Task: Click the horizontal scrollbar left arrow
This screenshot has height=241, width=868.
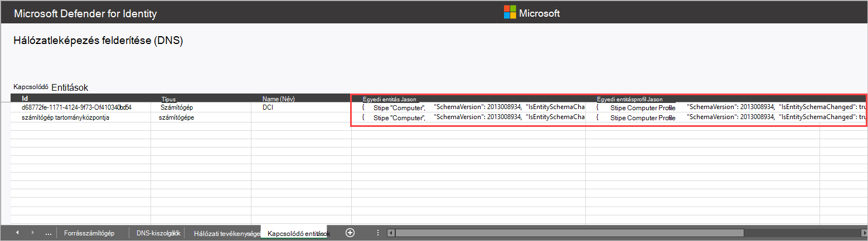Action: pyautogui.click(x=391, y=233)
